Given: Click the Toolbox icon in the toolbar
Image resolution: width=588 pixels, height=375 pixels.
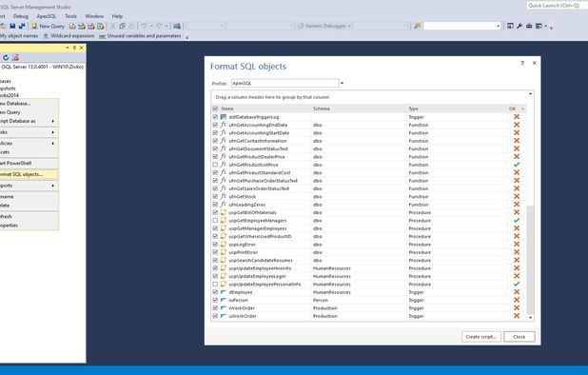Looking at the screenshot, I should pyautogui.click(x=529, y=26).
